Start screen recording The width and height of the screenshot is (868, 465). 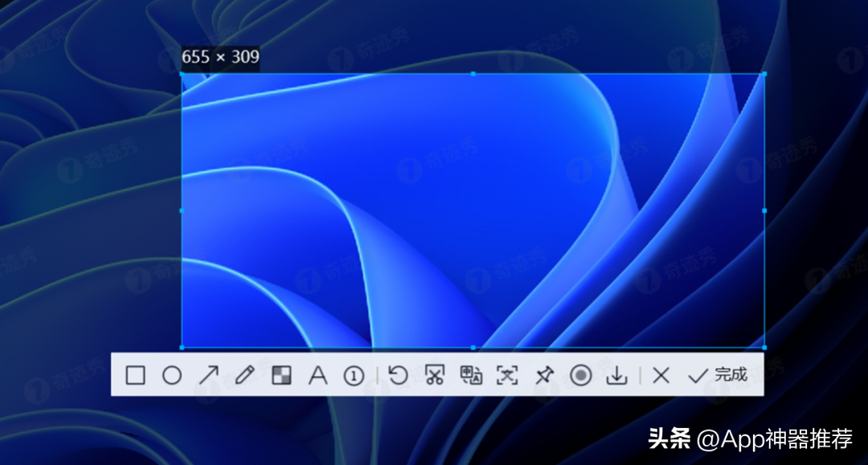580,375
